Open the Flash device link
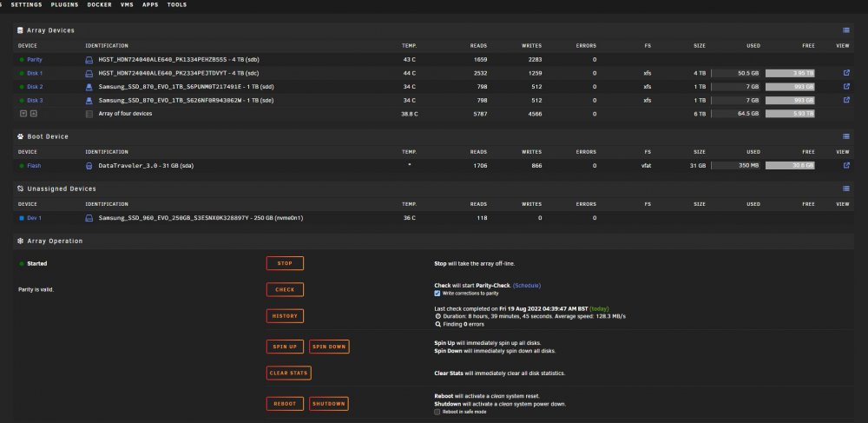The image size is (868, 423). pyautogui.click(x=34, y=166)
